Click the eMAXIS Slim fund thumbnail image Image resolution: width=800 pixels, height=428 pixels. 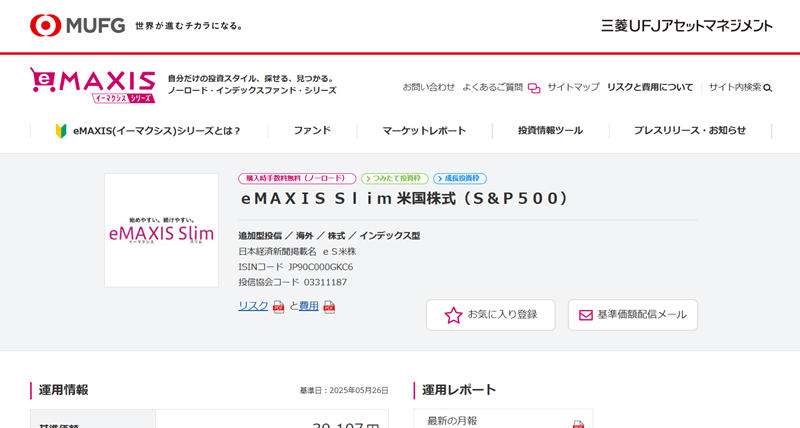pyautogui.click(x=161, y=230)
